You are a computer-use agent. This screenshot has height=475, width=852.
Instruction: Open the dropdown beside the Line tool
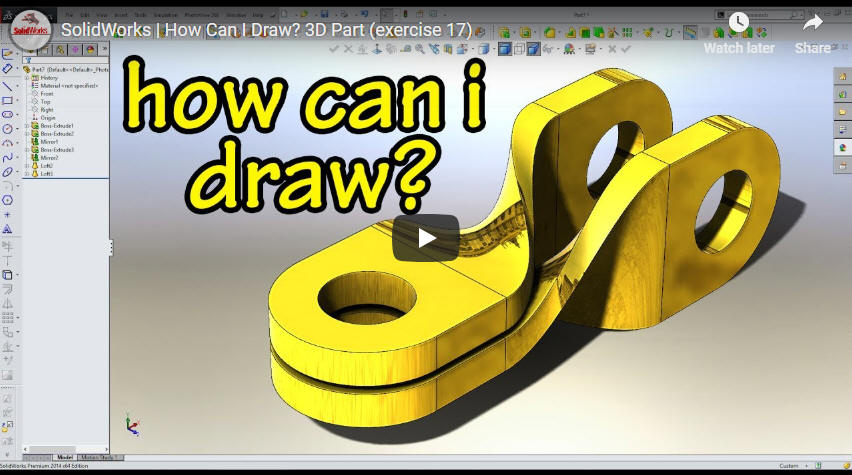click(x=17, y=87)
